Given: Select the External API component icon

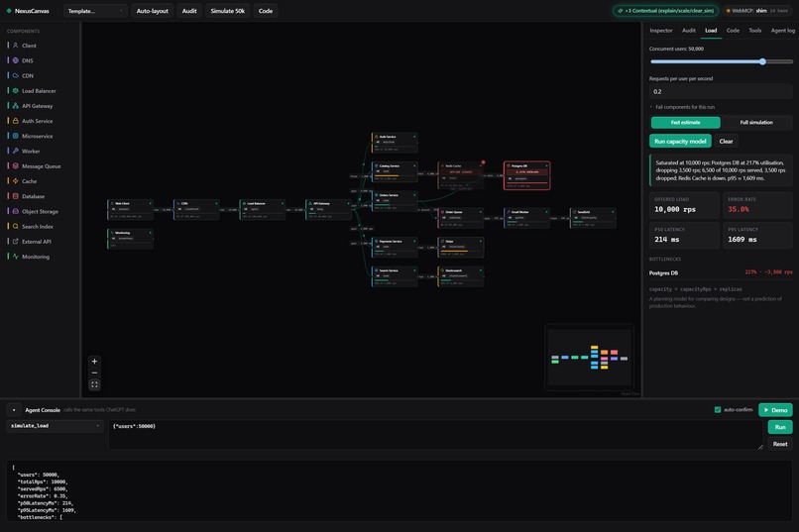Looking at the screenshot, I should [15, 242].
